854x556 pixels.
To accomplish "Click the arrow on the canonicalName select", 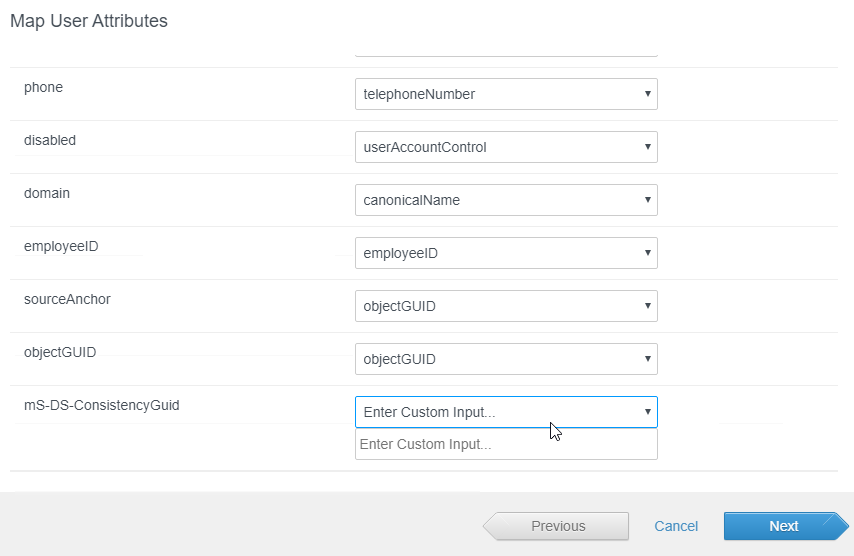I will (x=648, y=200).
